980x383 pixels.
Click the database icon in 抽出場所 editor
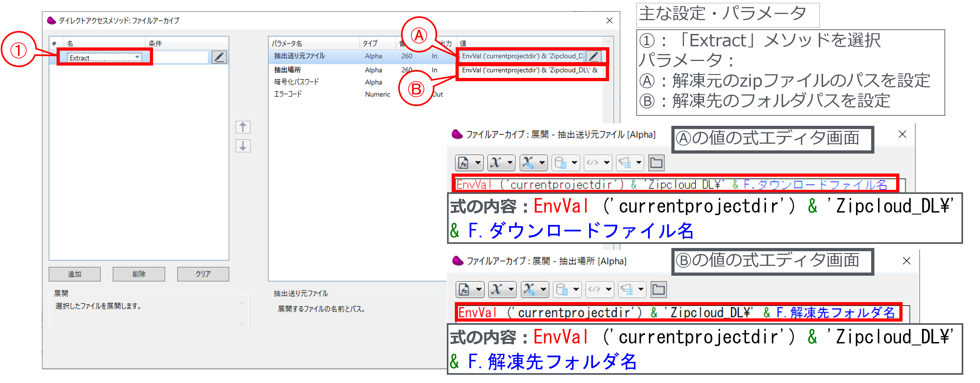click(x=567, y=290)
